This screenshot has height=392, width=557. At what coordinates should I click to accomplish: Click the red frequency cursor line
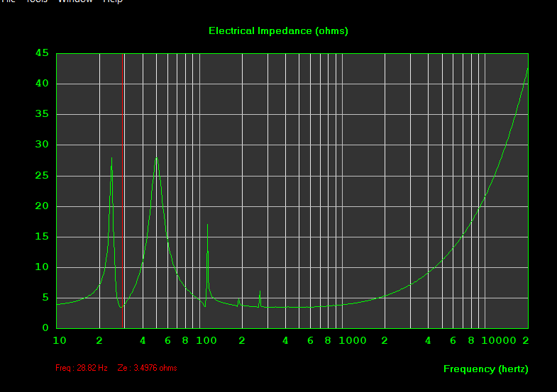tap(123, 191)
